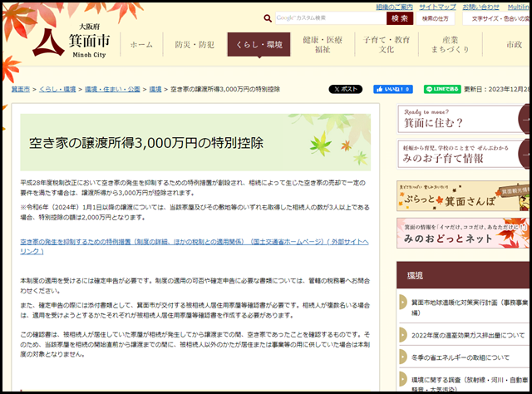Screen dimensions: 532x394
Task: Focus the Google カスタム検索 input field
Action: [x=331, y=18]
